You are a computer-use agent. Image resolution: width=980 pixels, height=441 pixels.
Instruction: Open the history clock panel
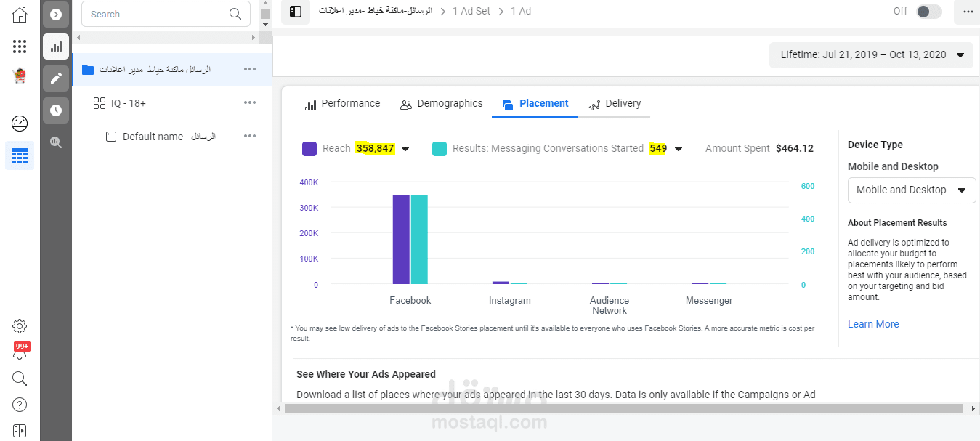coord(56,110)
